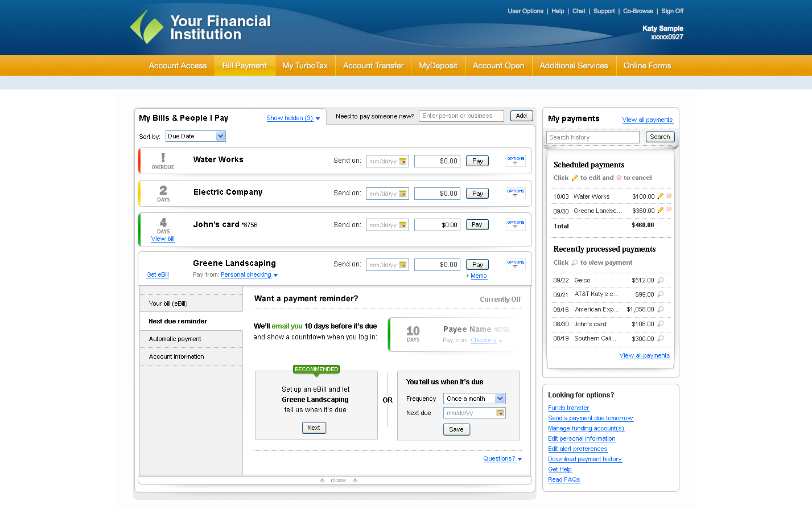Expand Options for the Water Works bill

pyautogui.click(x=515, y=161)
